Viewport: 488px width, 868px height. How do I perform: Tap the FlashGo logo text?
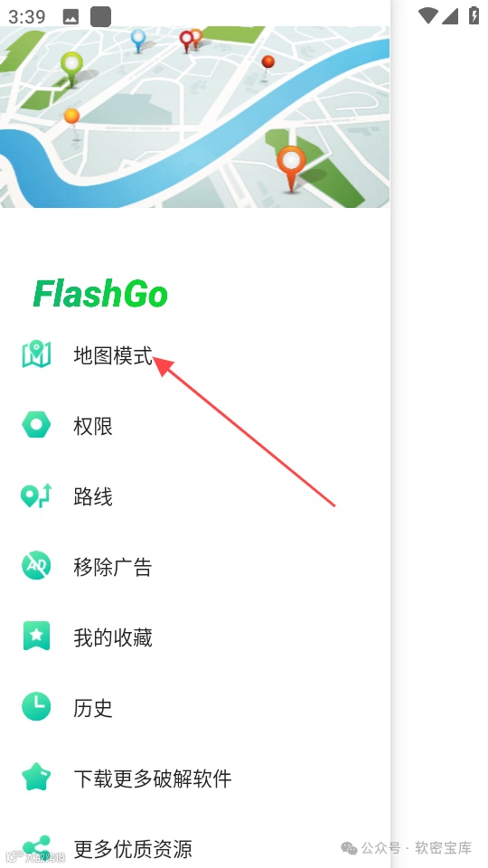(x=100, y=293)
